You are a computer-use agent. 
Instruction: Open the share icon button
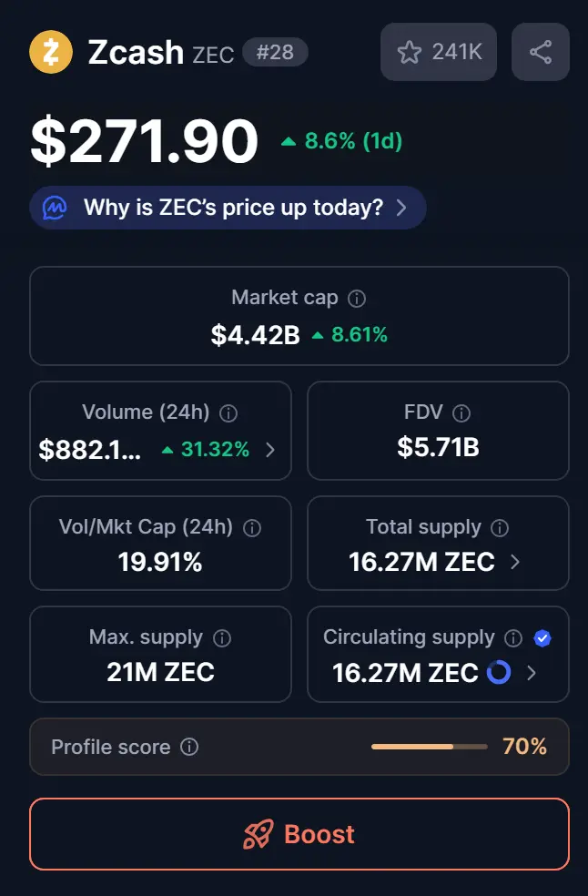pos(541,52)
